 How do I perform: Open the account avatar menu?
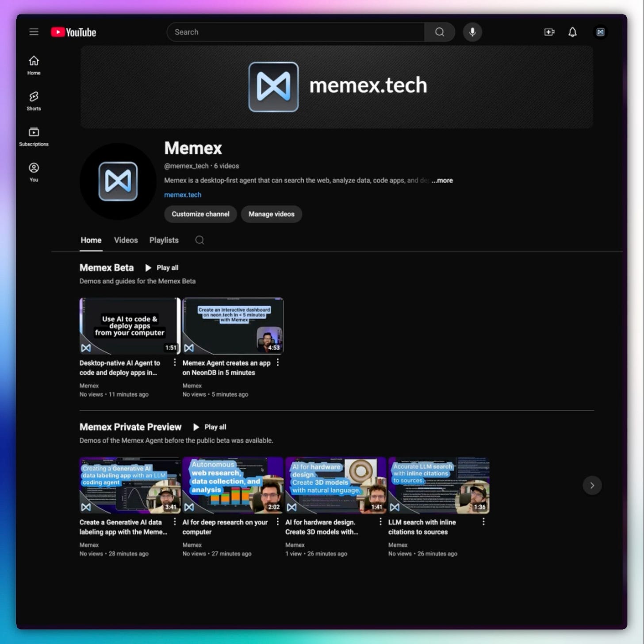(600, 32)
